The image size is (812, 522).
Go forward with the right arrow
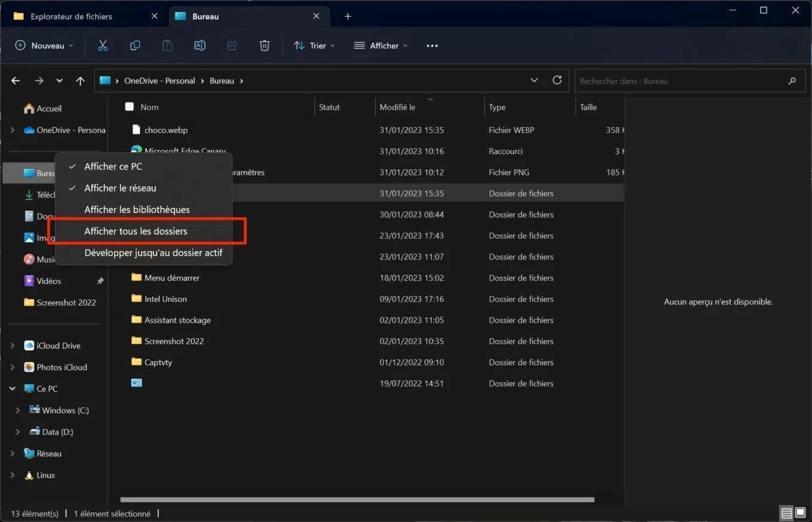pos(39,81)
